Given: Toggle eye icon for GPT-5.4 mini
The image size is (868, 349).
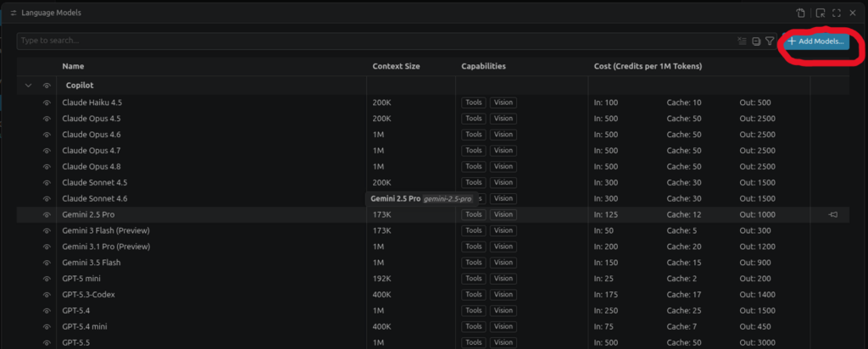Looking at the screenshot, I should pyautogui.click(x=47, y=327).
